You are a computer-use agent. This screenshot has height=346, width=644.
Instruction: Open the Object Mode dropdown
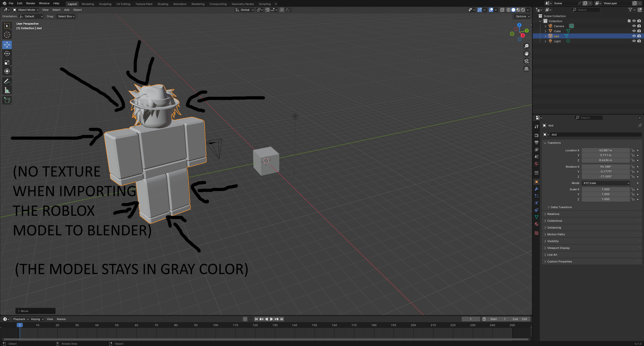26,10
